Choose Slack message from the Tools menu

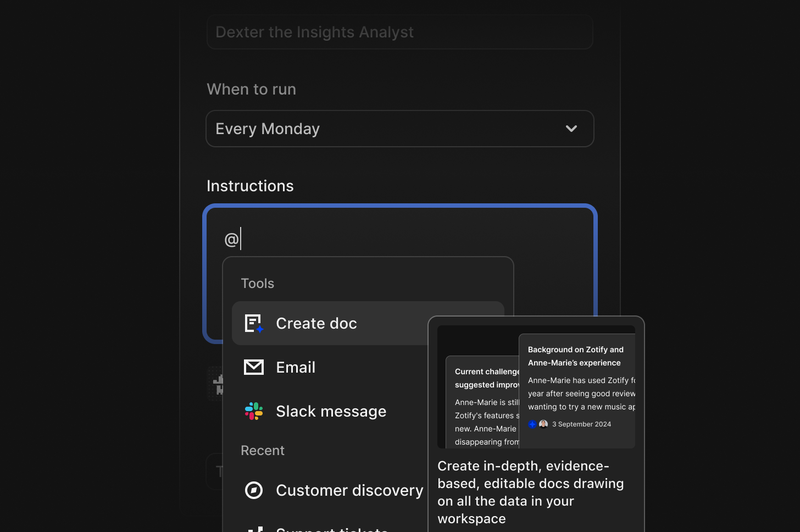(x=331, y=411)
